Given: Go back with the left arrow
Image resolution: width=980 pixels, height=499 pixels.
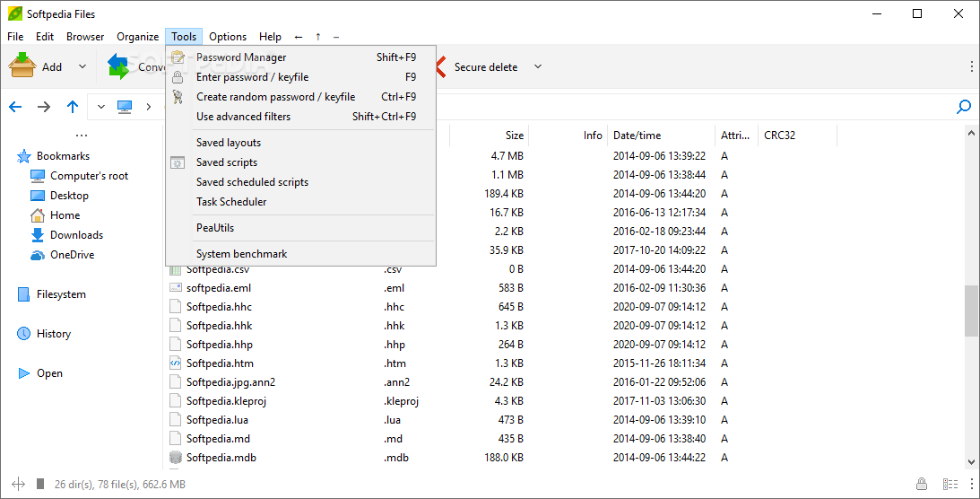Looking at the screenshot, I should pos(15,107).
